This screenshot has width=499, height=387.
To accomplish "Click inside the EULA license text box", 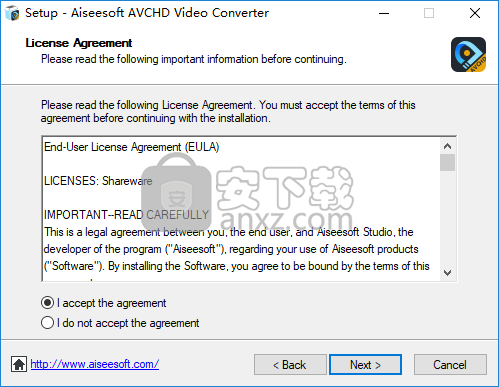I will [241, 209].
